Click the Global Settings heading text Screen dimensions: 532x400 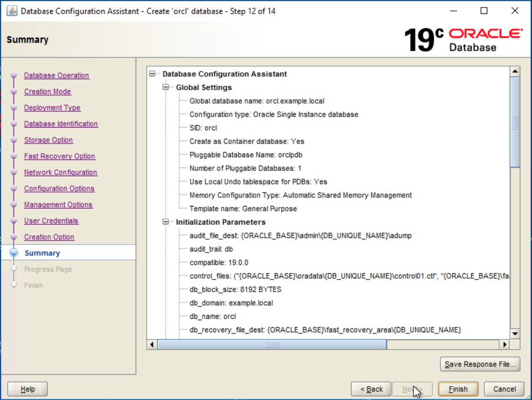click(x=204, y=88)
